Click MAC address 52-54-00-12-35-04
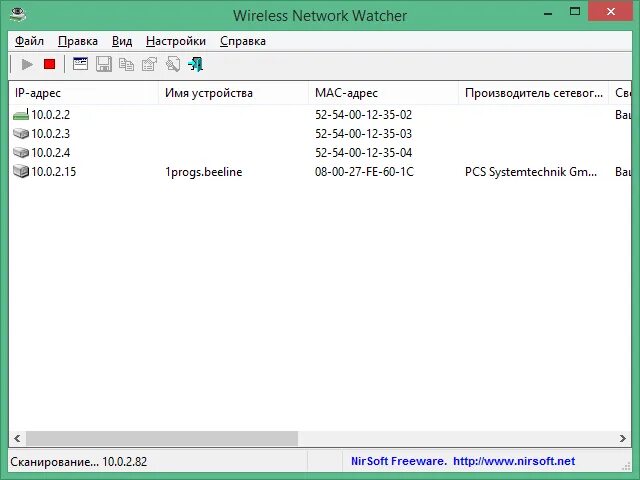The width and height of the screenshot is (640, 480). click(x=363, y=153)
